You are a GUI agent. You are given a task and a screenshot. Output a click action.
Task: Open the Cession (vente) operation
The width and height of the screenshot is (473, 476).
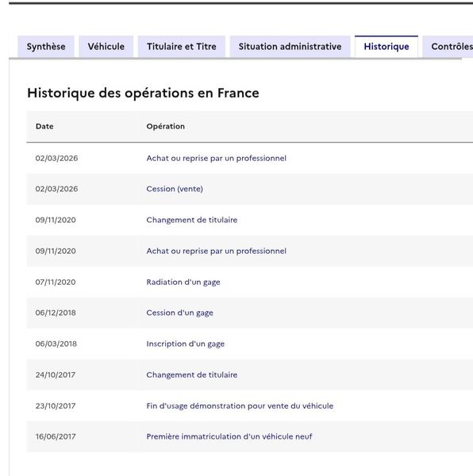[175, 189]
